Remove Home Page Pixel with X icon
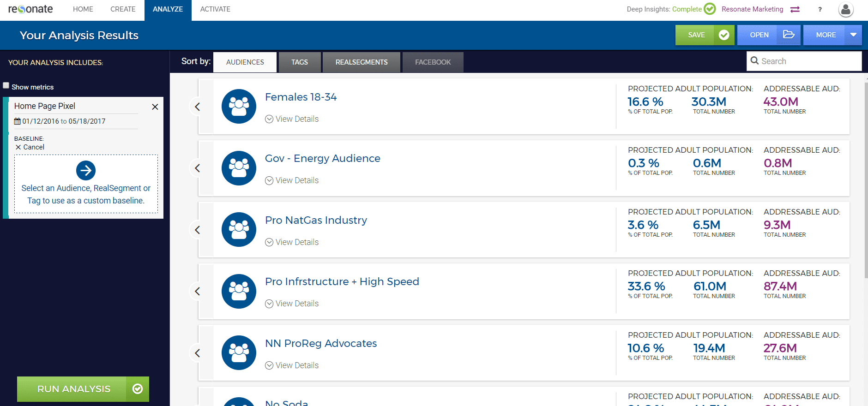868x406 pixels. [x=155, y=107]
